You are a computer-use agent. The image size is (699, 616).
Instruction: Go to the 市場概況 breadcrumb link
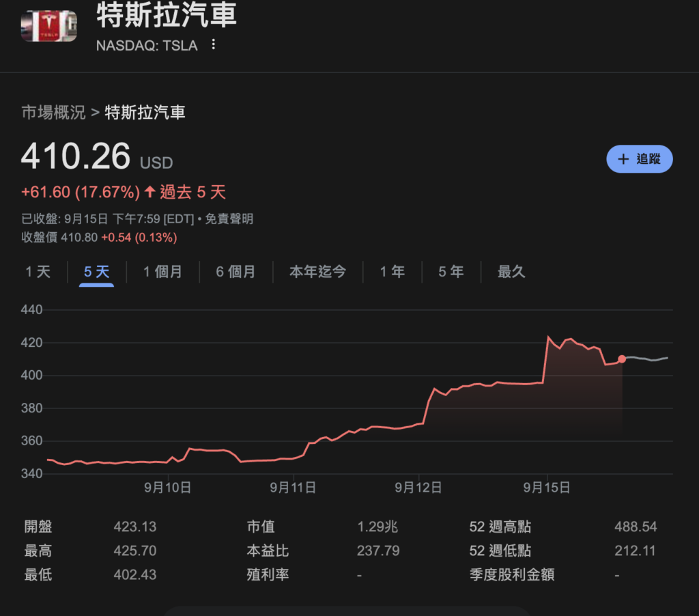pos(53,113)
